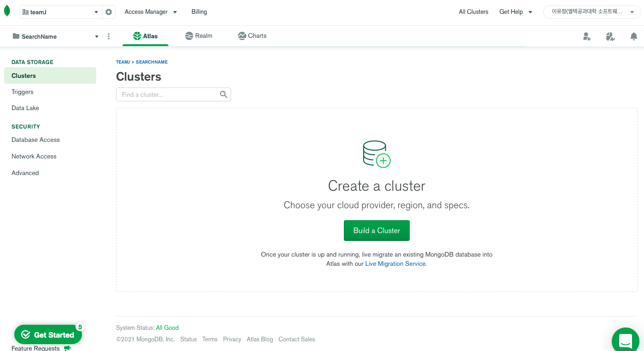Switch to the Atlas tab
This screenshot has width=644, height=351.
145,36
